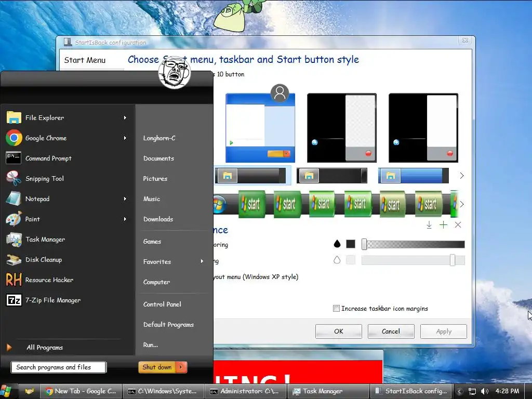Click the light color swatch beside outlined droplet

(351, 260)
